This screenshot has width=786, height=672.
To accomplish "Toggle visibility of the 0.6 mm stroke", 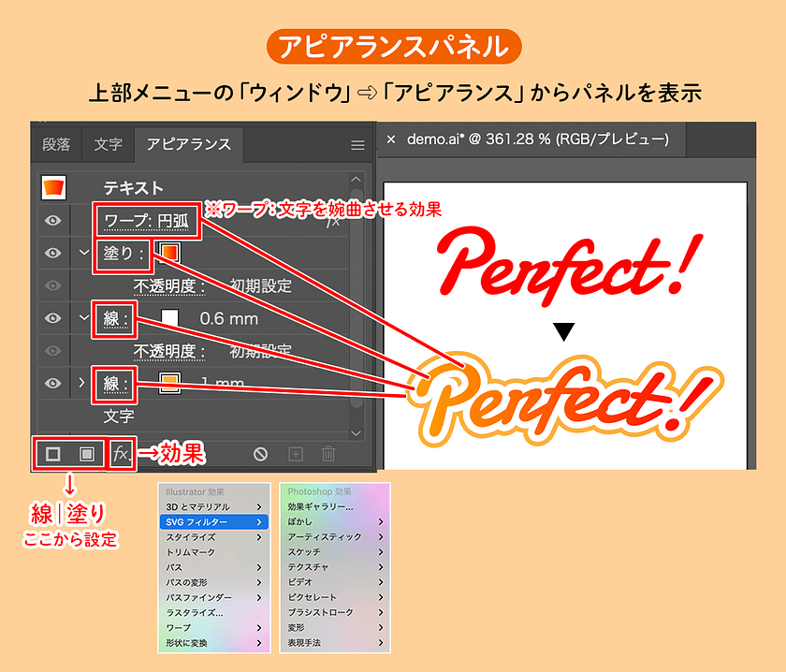I will [54, 318].
